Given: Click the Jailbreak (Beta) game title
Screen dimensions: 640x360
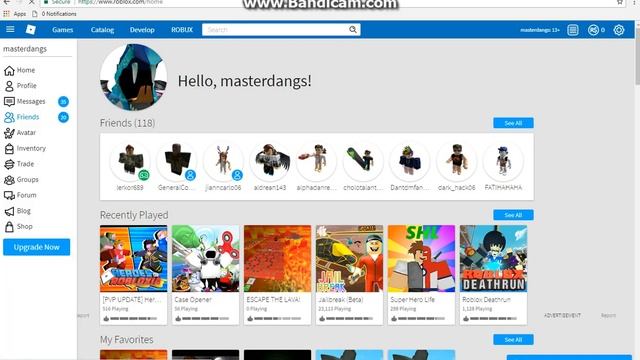Looking at the screenshot, I should tap(340, 300).
